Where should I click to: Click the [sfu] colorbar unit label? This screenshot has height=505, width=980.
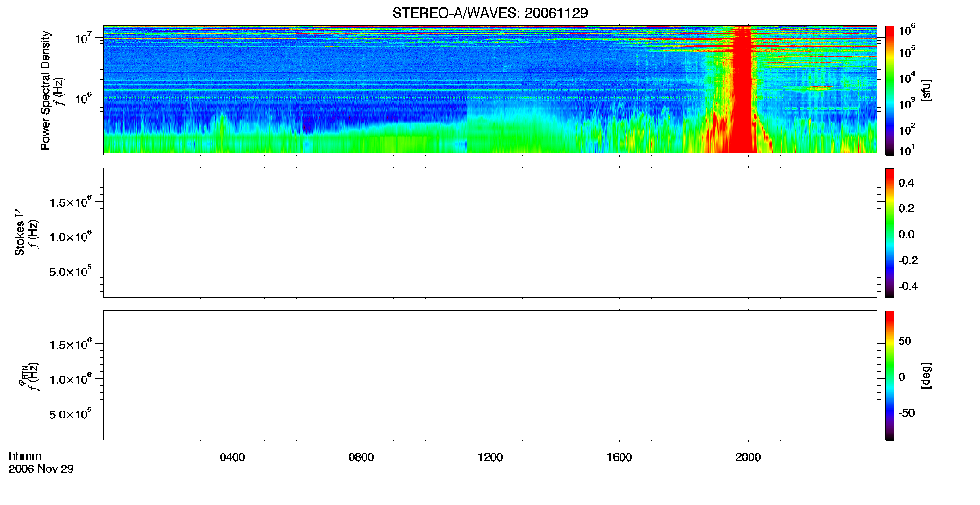coord(926,90)
